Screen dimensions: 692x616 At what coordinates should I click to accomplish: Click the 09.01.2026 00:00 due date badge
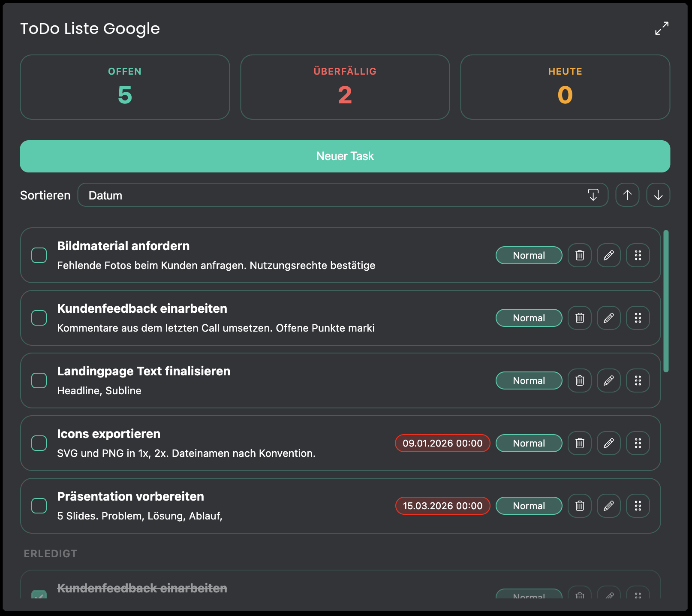(x=442, y=443)
